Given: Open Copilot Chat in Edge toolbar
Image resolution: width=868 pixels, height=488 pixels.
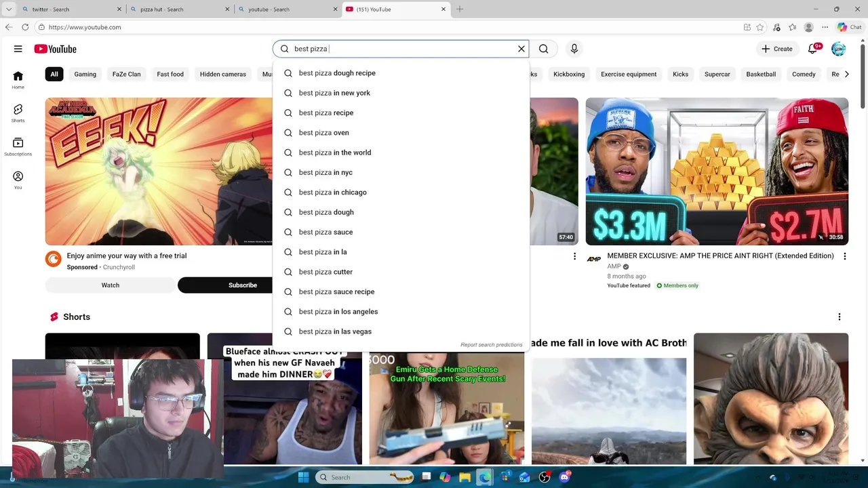Looking at the screenshot, I should click(x=850, y=27).
